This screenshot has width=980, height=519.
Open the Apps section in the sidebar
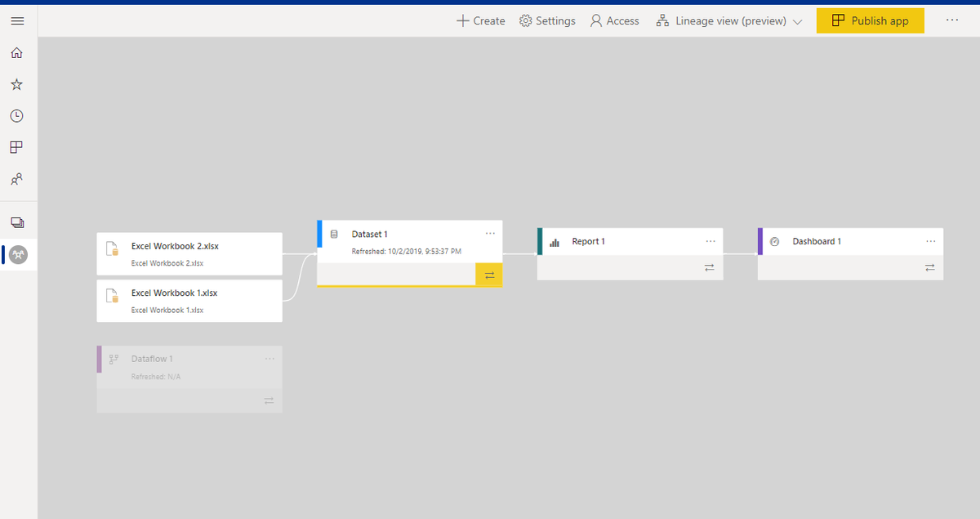17,147
